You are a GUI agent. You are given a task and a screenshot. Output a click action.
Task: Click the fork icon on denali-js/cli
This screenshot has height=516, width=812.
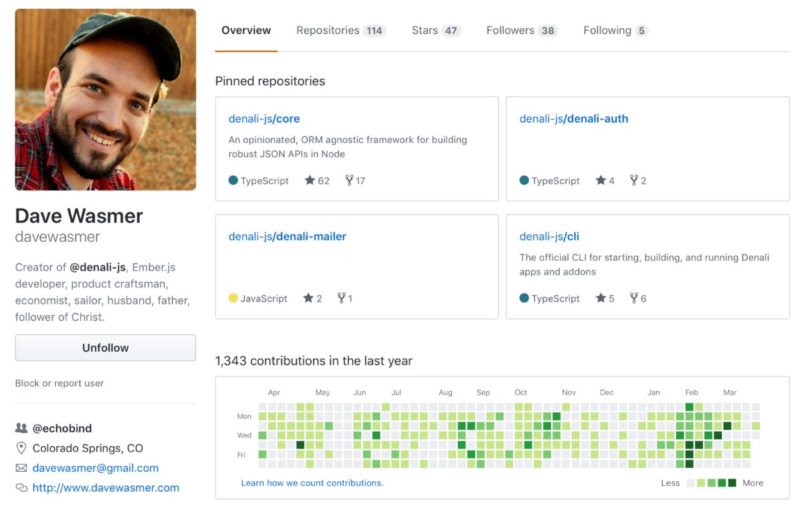point(633,298)
